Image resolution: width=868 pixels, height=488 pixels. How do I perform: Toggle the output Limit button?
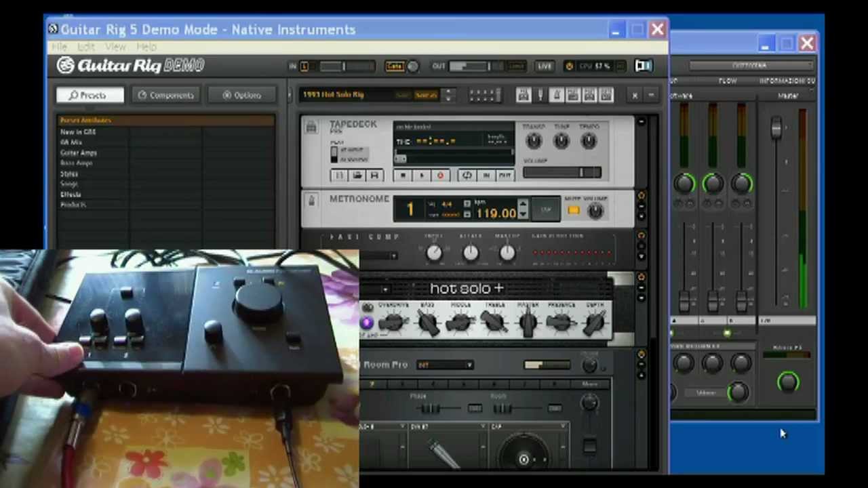click(516, 66)
